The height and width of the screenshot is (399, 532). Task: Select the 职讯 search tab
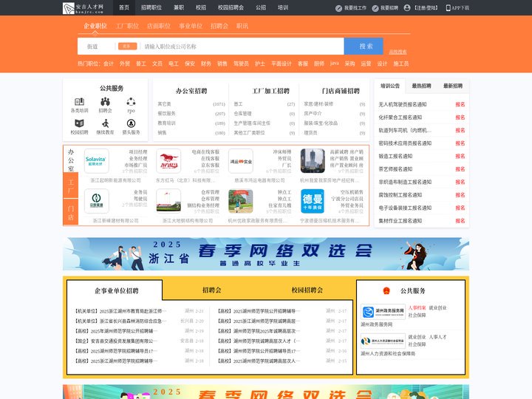coord(242,26)
